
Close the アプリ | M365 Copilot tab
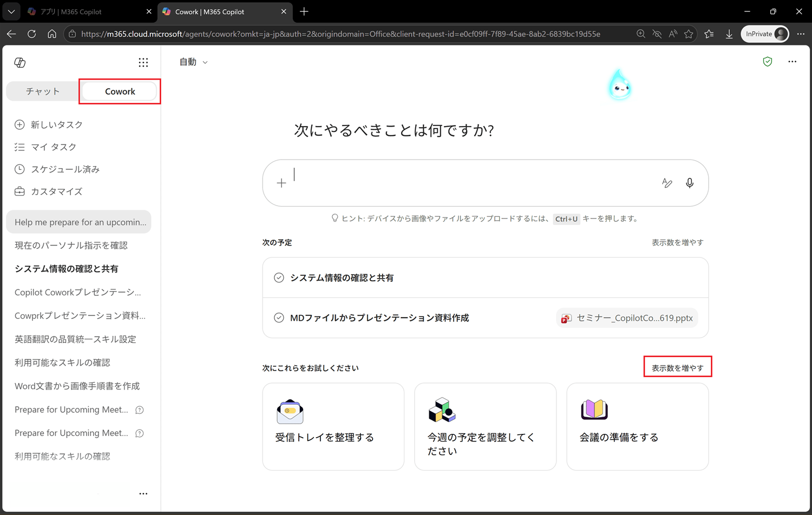149,11
